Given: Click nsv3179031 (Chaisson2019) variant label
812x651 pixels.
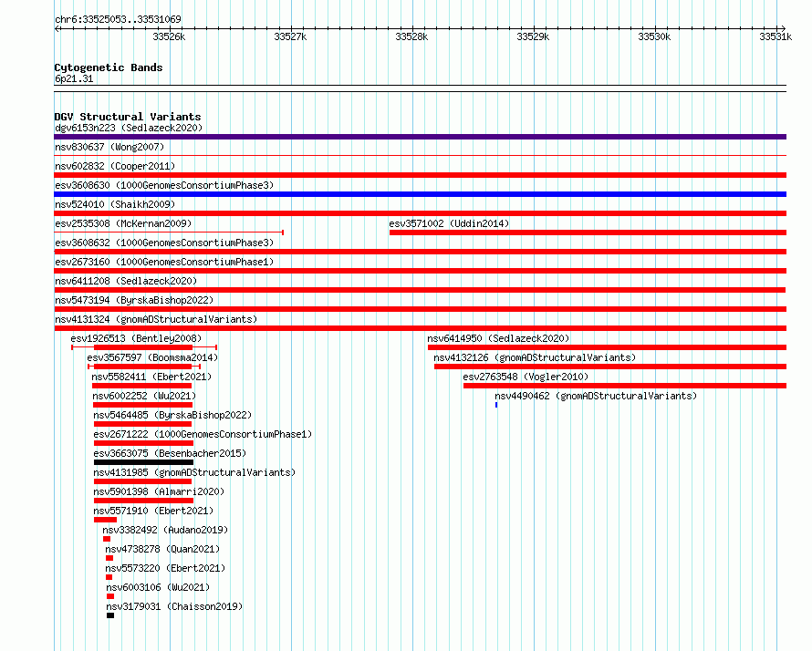Looking at the screenshot, I should click(174, 606).
